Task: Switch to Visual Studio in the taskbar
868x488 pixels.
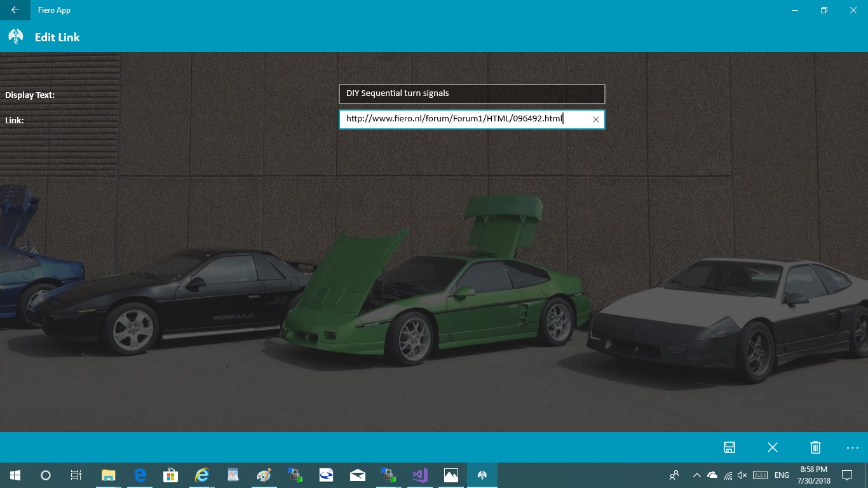Action: pos(420,475)
